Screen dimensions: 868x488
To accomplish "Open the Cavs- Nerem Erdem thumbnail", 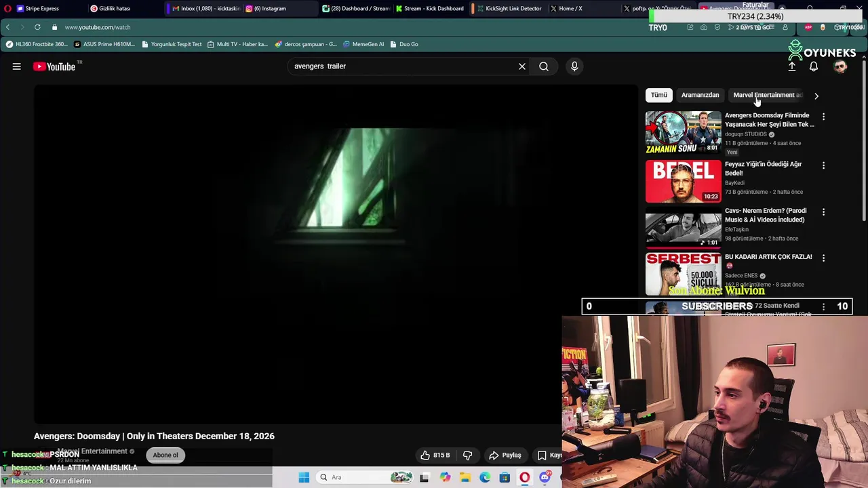I will 683,228.
